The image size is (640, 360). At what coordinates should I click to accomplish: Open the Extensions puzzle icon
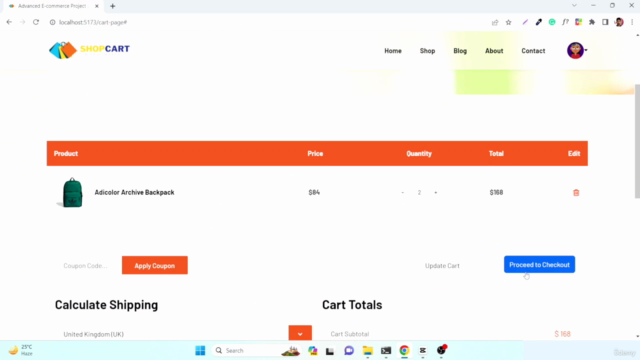click(592, 22)
